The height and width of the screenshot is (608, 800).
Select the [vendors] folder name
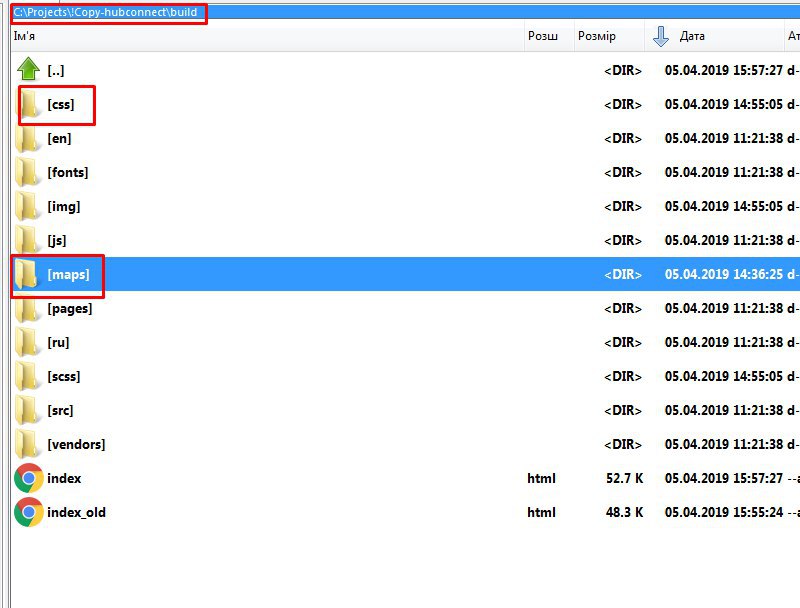(77, 445)
